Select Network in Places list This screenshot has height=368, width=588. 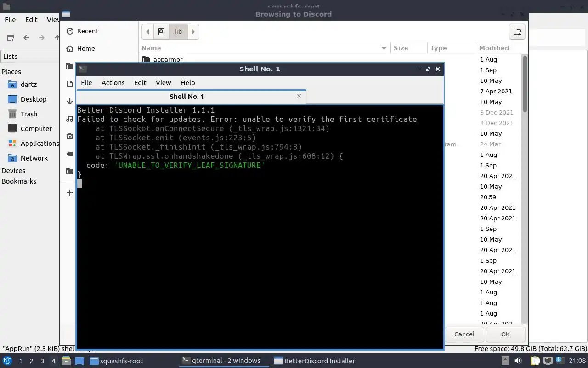click(34, 158)
